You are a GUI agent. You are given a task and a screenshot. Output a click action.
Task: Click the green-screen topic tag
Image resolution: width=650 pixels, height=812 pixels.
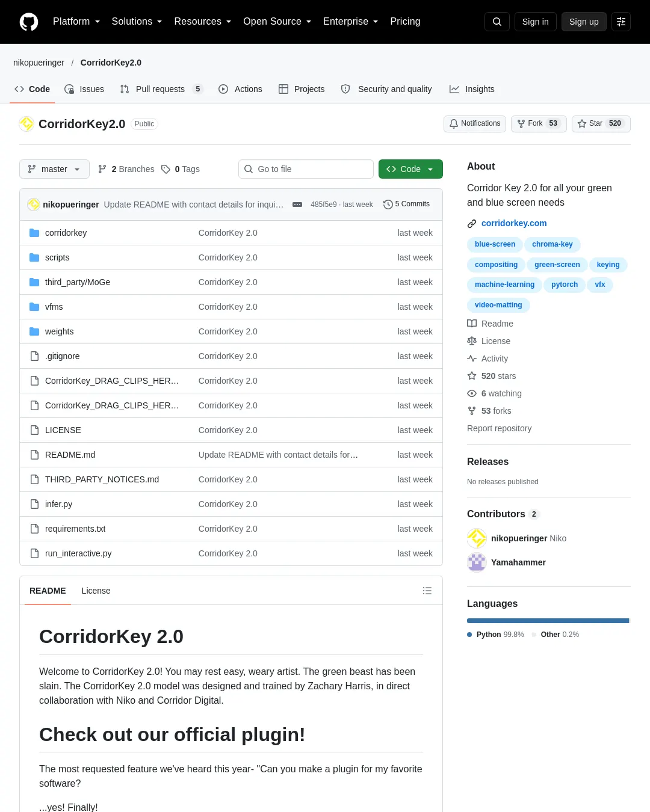pos(557,265)
